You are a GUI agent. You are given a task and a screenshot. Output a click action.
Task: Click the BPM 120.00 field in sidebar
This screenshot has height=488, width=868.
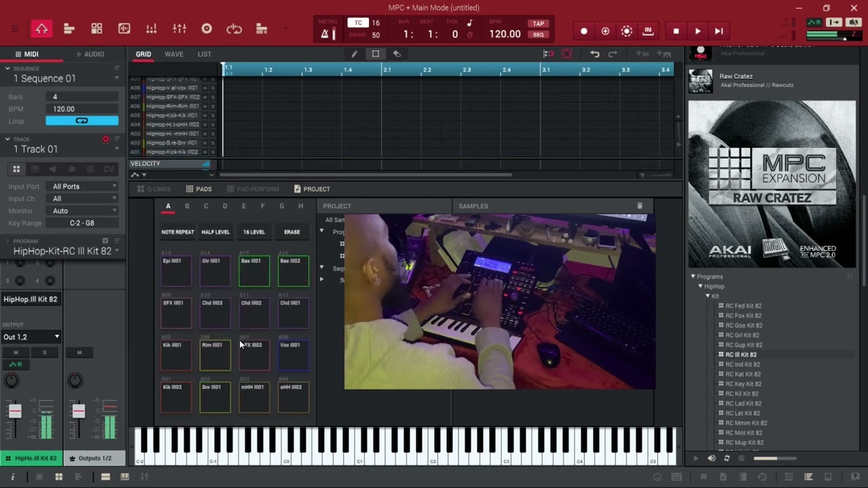[x=82, y=108]
